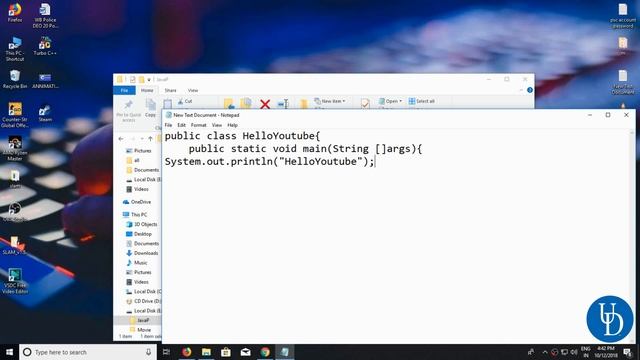
Task: Click Notepad's vertical scrollbar
Action: tap(632, 237)
